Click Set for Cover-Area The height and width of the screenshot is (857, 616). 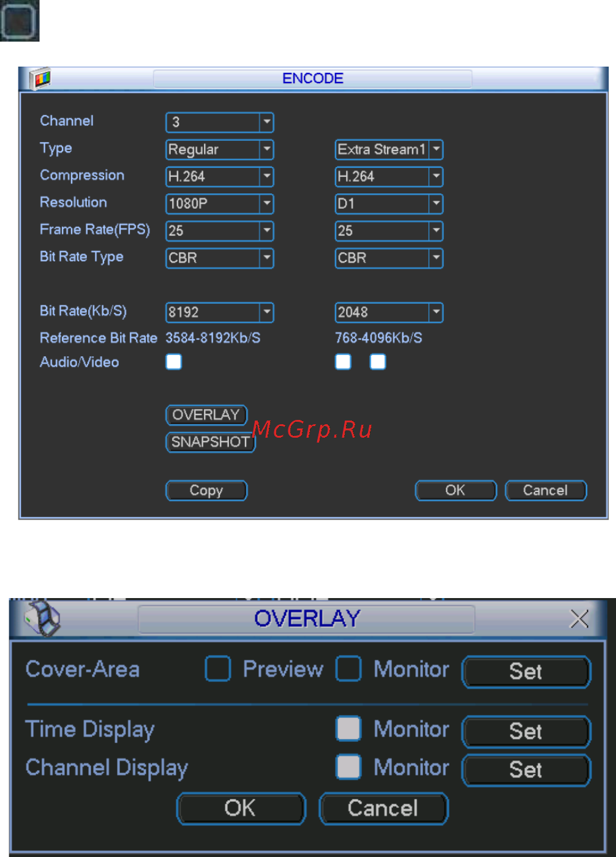(526, 672)
